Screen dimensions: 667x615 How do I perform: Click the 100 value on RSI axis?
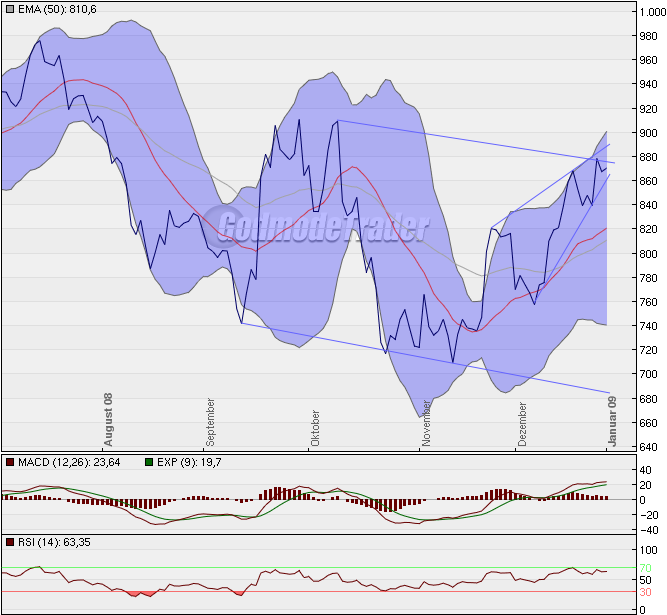[x=649, y=550]
